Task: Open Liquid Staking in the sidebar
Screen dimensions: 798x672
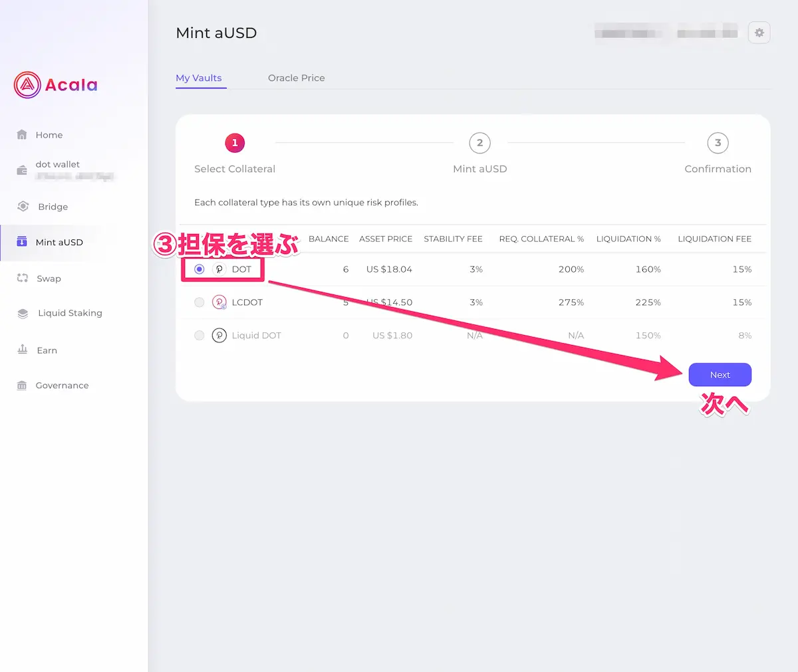Action: [x=70, y=313]
